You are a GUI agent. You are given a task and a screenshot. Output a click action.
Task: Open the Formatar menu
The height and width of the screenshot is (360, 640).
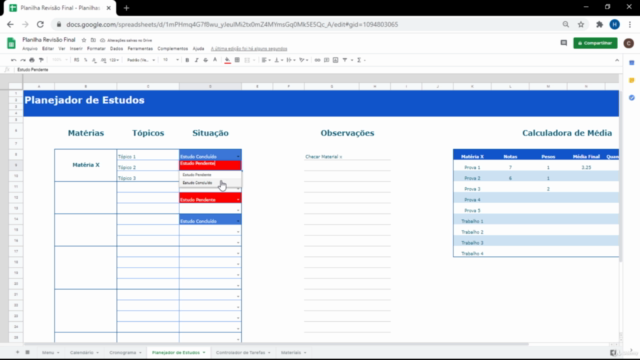(x=96, y=49)
